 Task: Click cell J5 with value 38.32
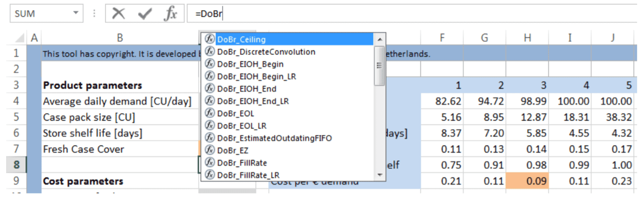pyautogui.click(x=613, y=117)
